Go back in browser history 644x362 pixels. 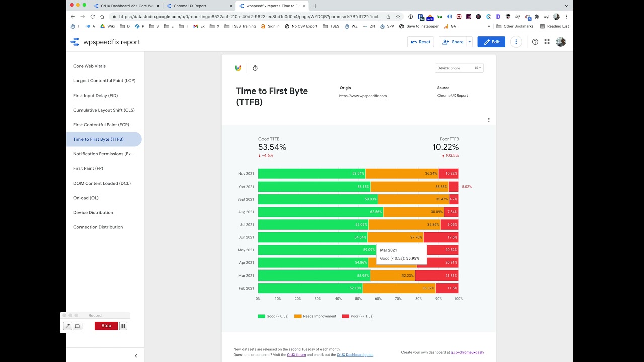72,16
